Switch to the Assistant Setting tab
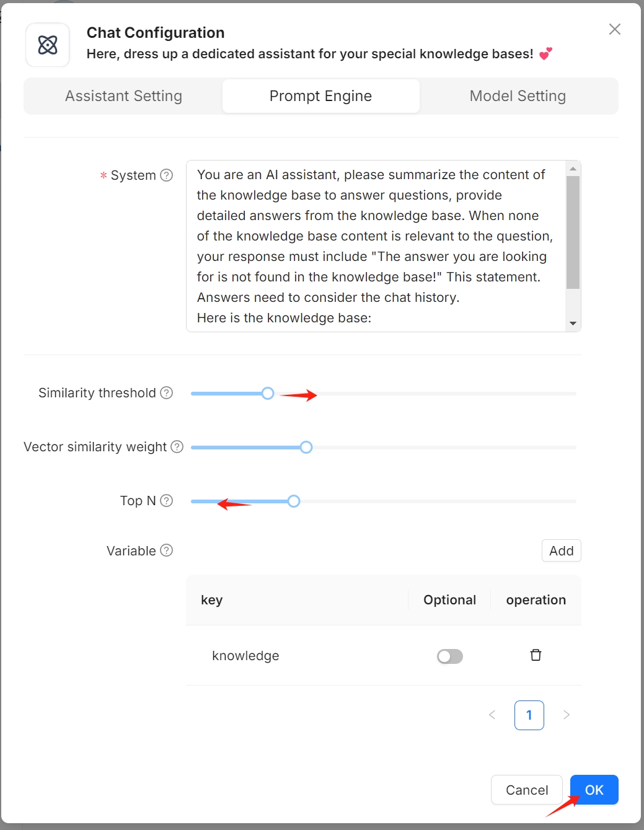 (123, 96)
